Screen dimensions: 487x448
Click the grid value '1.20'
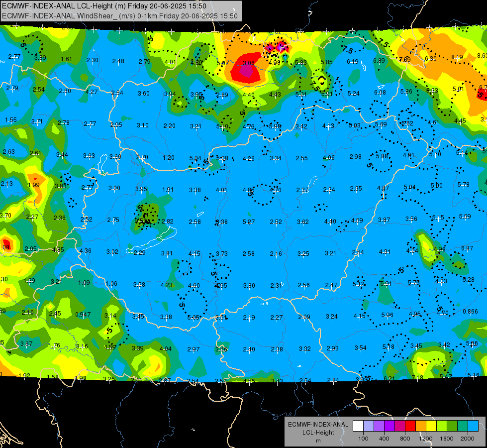(168, 158)
